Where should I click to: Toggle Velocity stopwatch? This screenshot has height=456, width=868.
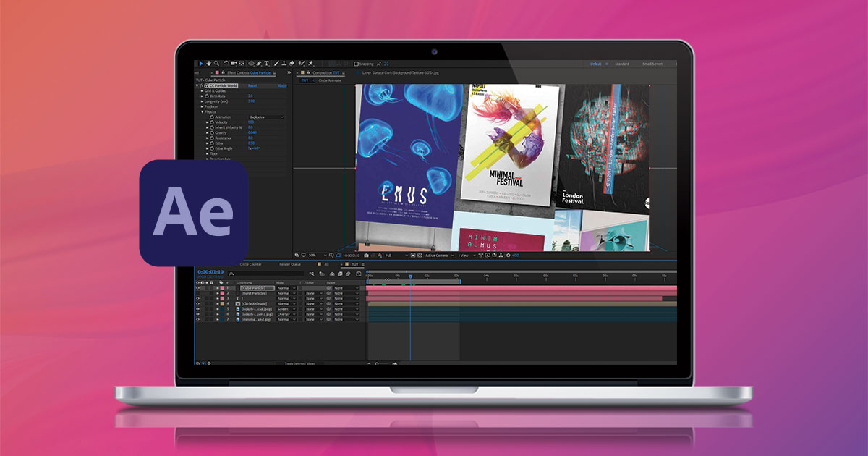click(212, 122)
